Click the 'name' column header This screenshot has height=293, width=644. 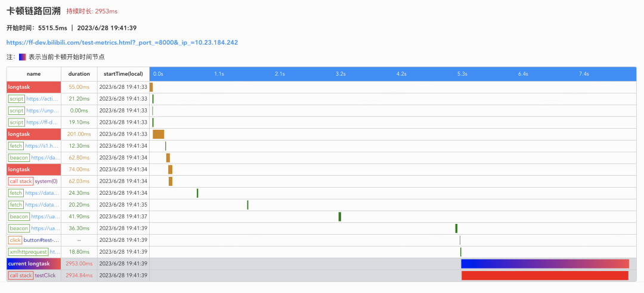pos(33,74)
